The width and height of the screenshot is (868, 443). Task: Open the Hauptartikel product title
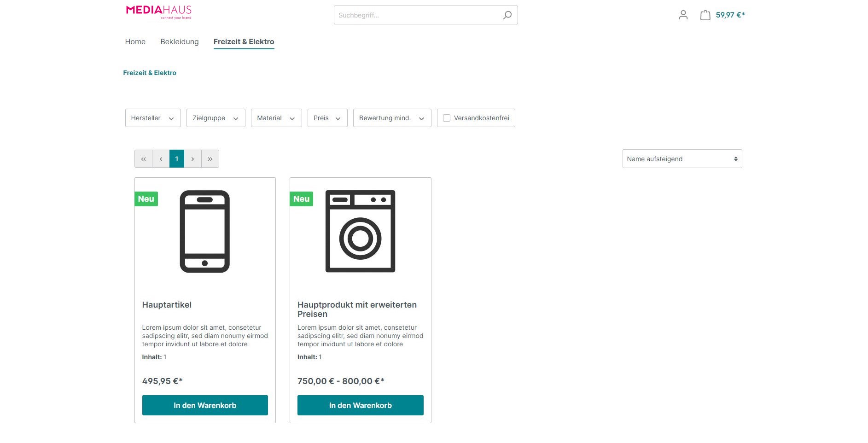(x=167, y=305)
